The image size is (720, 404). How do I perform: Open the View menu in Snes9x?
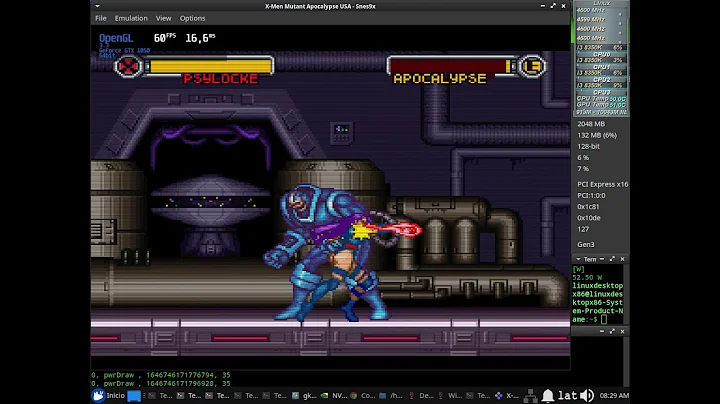click(x=163, y=18)
